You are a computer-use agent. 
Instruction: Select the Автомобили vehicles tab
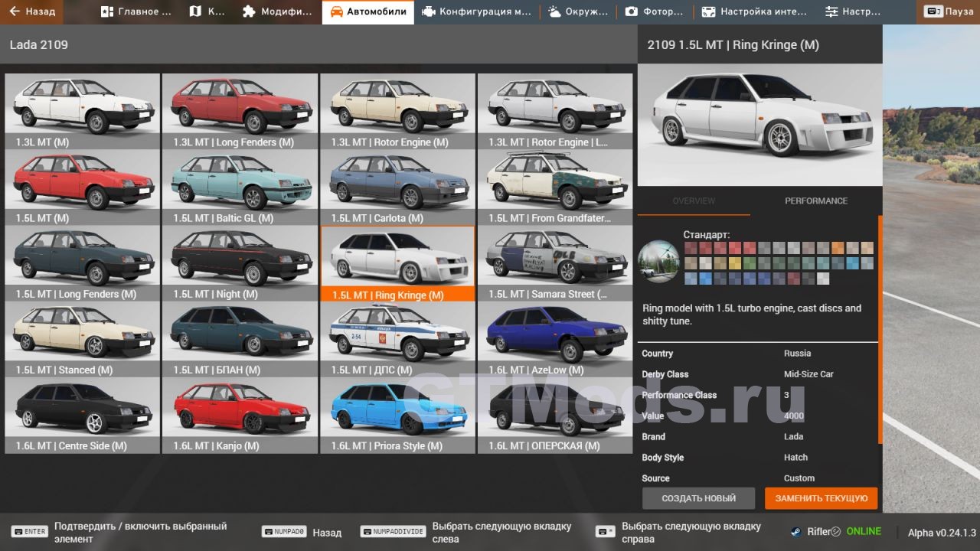[x=368, y=11]
